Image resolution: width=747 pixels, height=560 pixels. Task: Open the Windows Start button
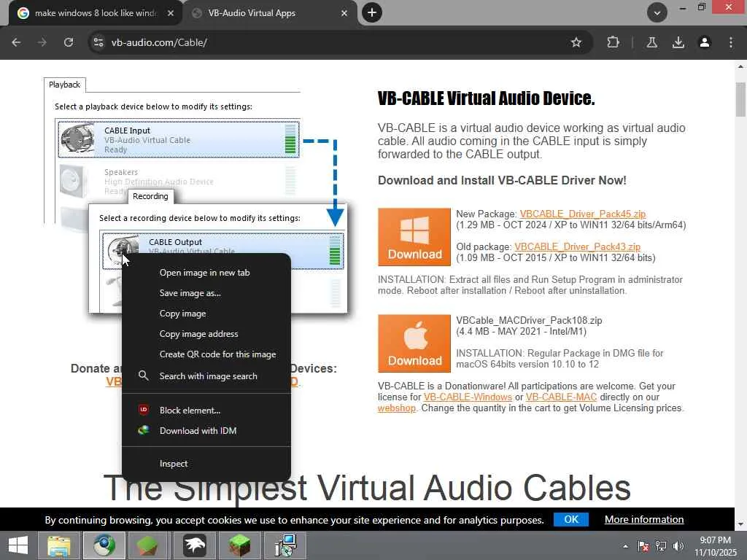[18, 545]
